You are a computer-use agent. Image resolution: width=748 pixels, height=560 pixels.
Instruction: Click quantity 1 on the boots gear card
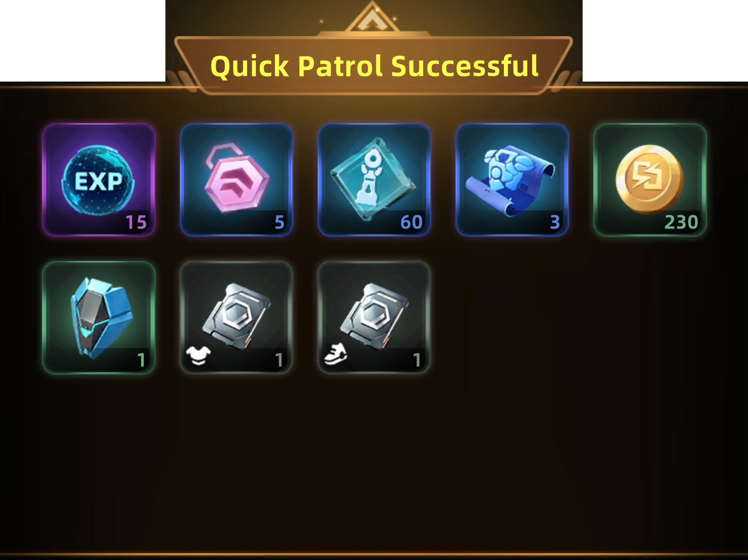[417, 360]
